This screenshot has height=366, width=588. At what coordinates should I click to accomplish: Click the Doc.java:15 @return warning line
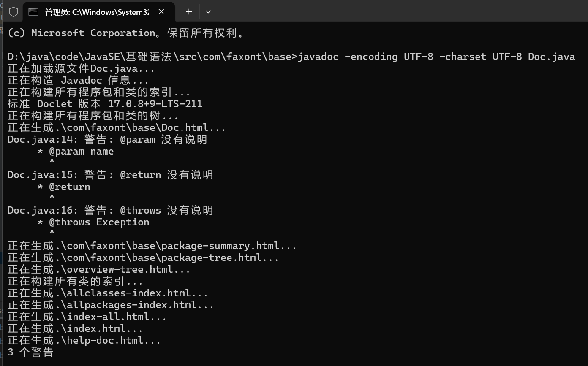[110, 175]
